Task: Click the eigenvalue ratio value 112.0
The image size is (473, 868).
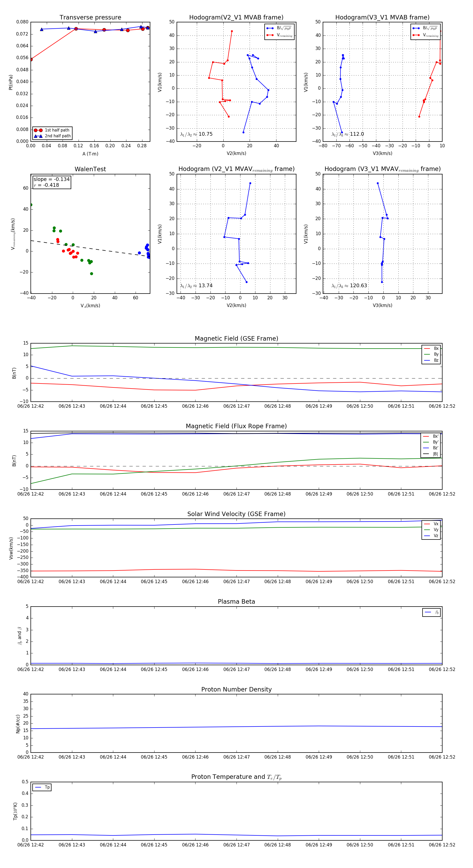Action: 357,134
